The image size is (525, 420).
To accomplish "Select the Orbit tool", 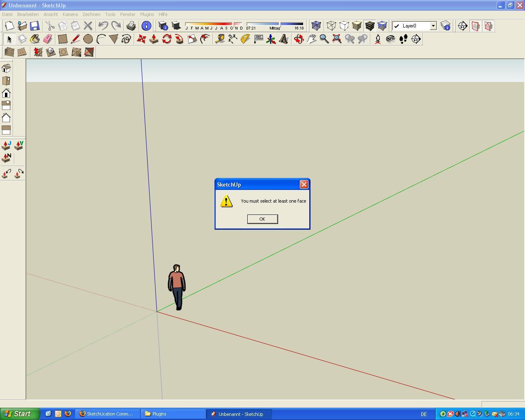I will pos(299,39).
